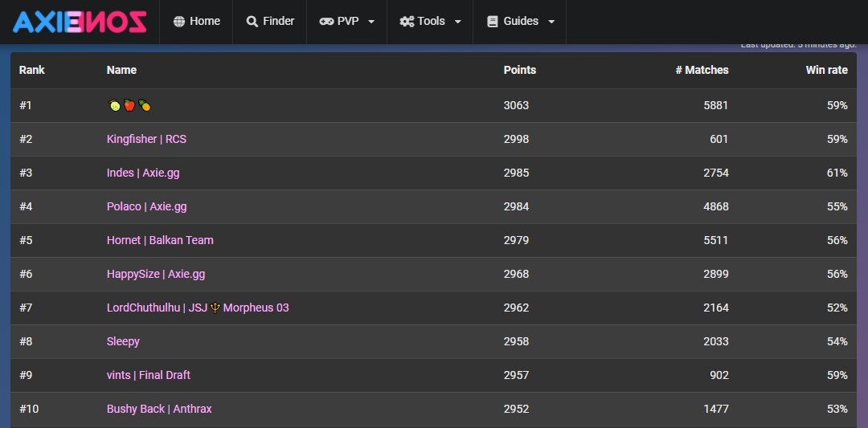Viewport: 868px width, 428px height.
Task: Click the points value 2952
Action: tap(516, 410)
